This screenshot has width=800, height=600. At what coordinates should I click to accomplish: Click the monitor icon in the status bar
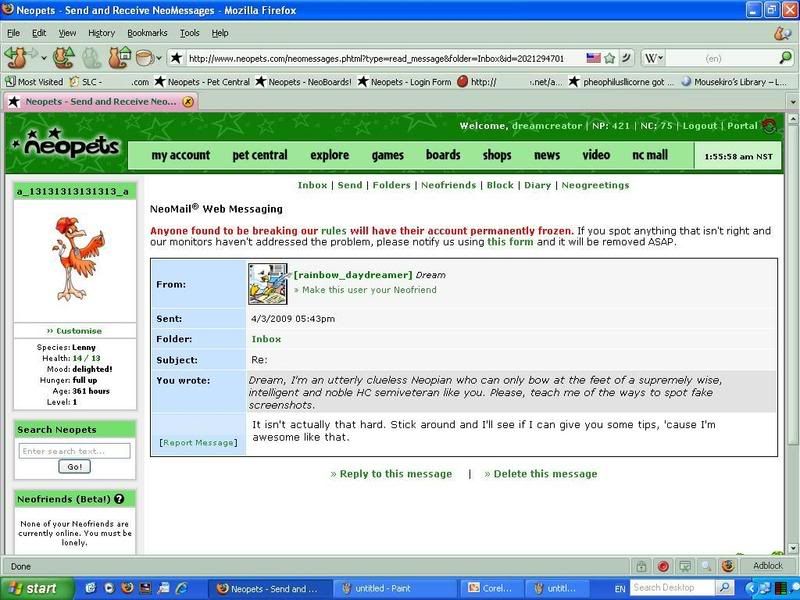pyautogui.click(x=685, y=566)
